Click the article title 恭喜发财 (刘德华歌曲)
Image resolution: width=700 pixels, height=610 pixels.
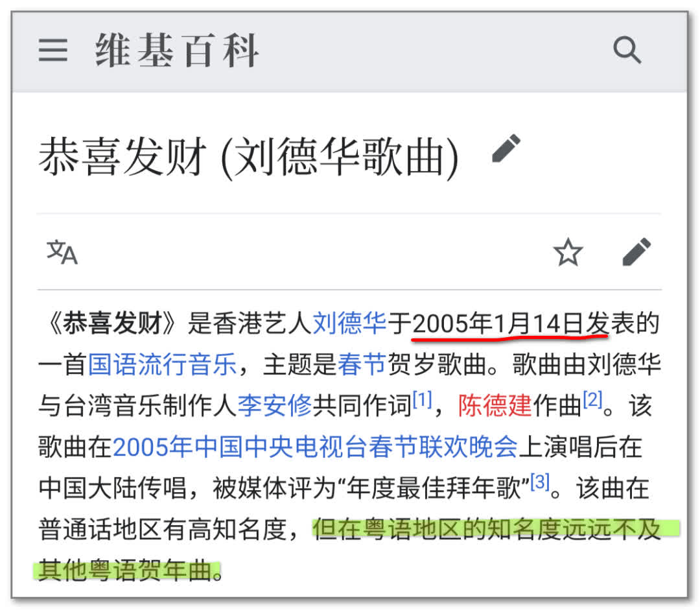click(248, 158)
